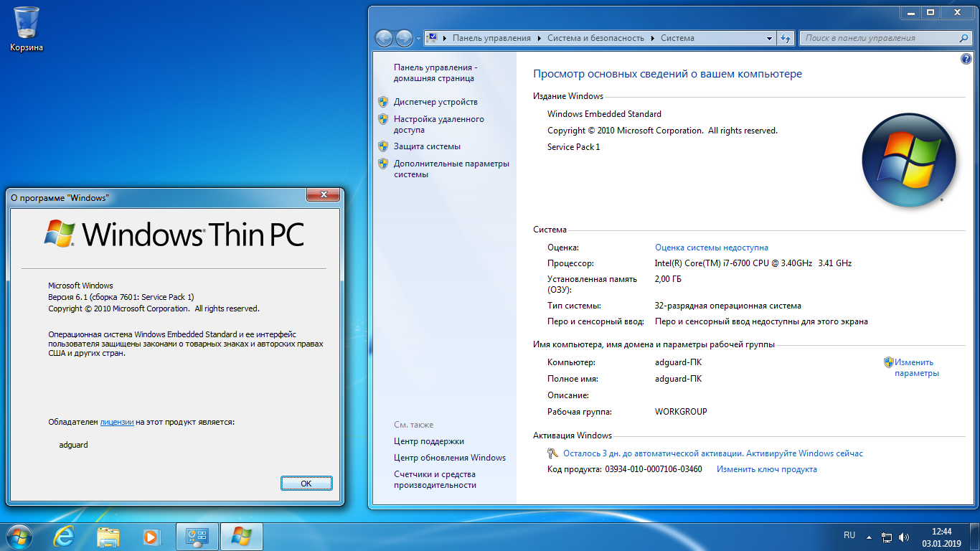
Task: Click Изменить параметры link
Action: (x=916, y=368)
